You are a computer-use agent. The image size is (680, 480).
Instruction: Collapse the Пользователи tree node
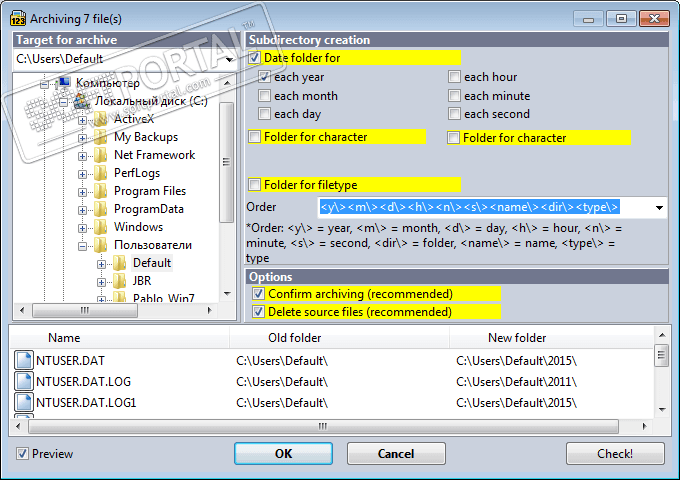coord(82,246)
